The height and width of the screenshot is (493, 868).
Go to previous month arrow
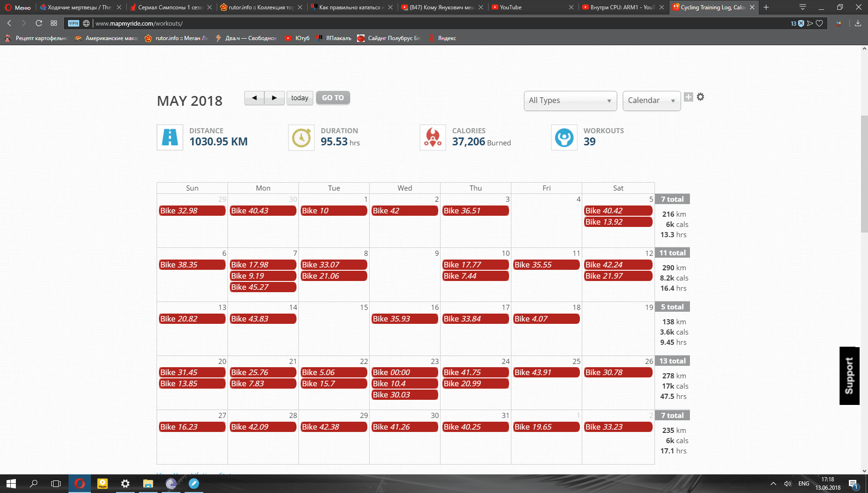(255, 98)
